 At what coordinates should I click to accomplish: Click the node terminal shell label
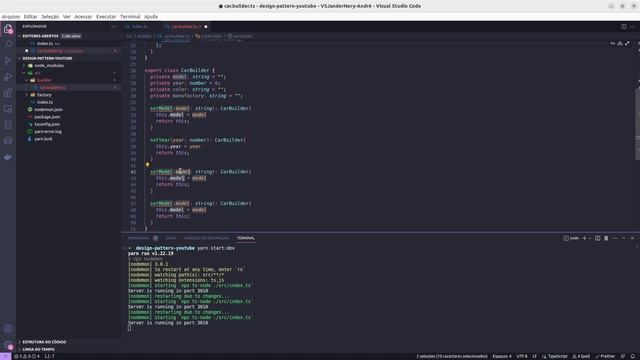(571, 238)
